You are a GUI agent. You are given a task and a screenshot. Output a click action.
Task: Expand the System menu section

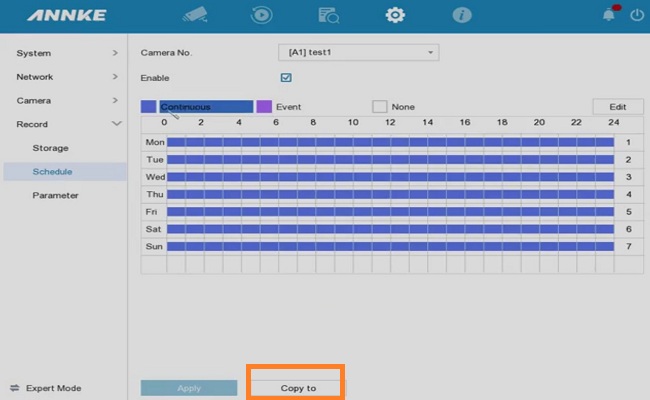coord(64,53)
